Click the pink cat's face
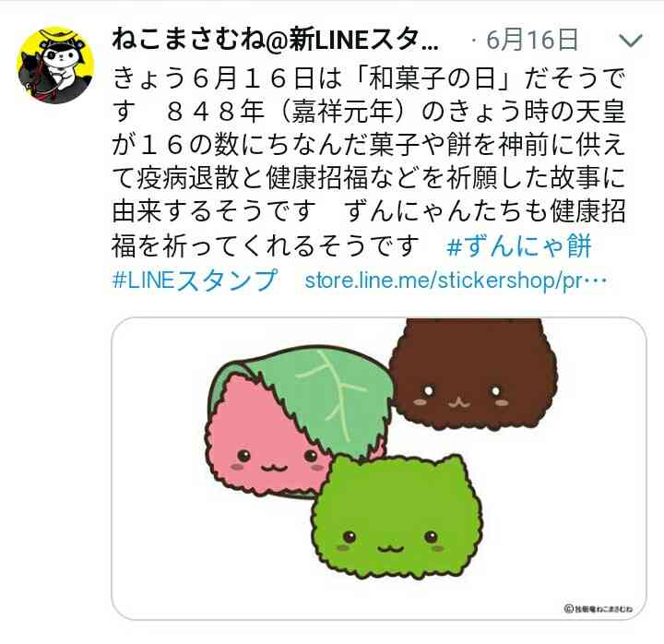 coord(274,462)
